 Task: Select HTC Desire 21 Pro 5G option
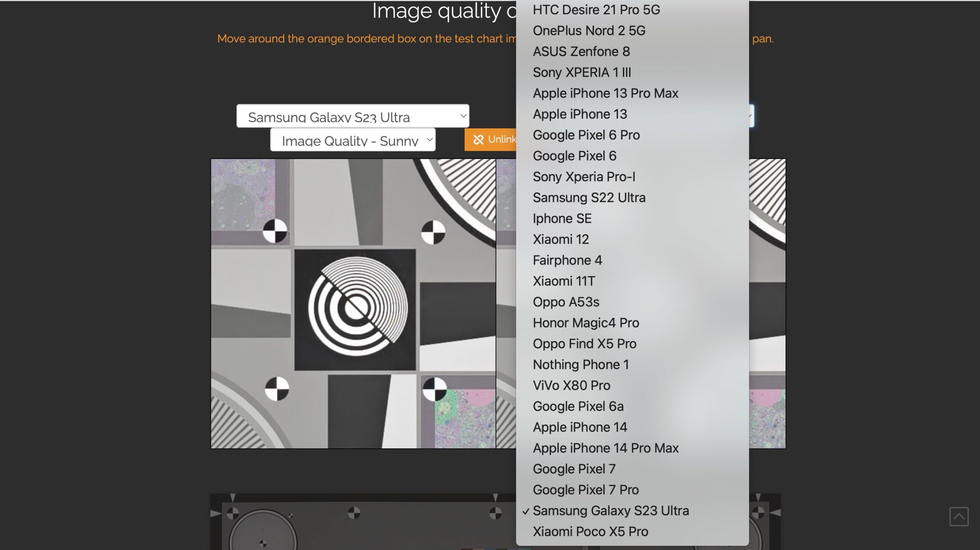[x=596, y=10]
